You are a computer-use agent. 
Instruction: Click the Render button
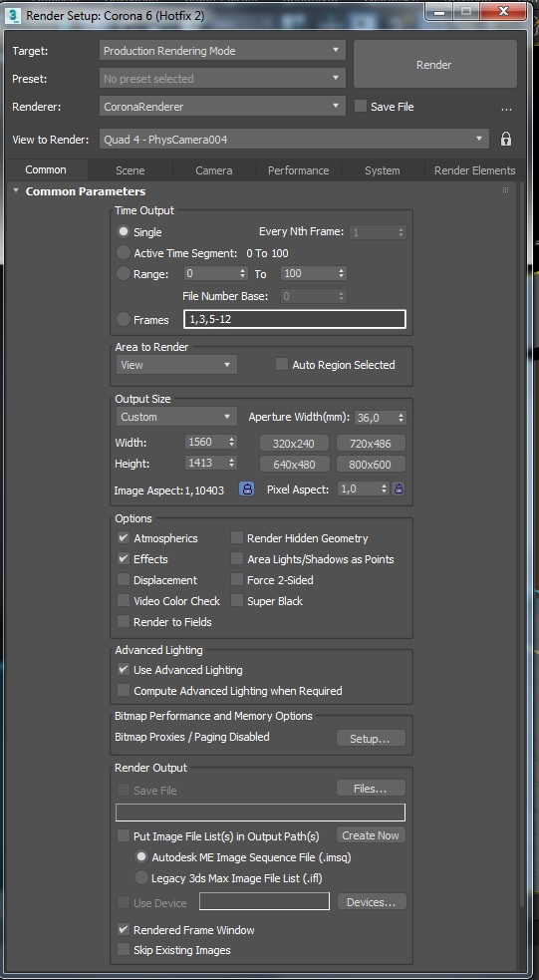coord(434,65)
